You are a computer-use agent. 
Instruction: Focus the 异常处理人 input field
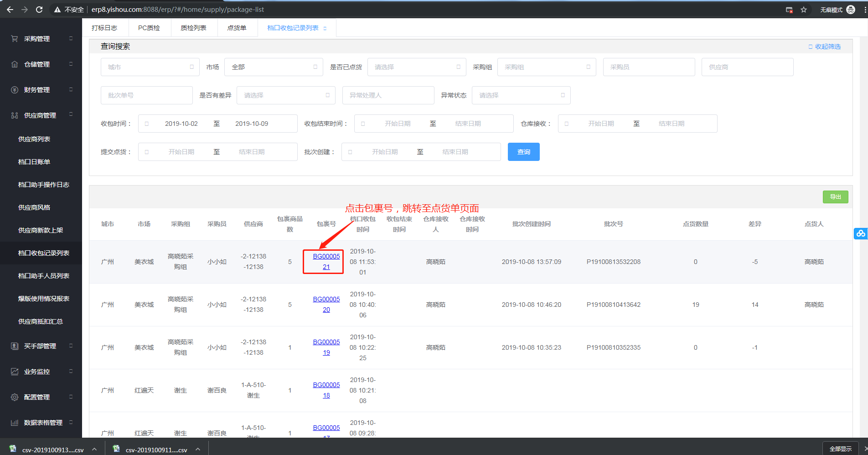point(388,95)
